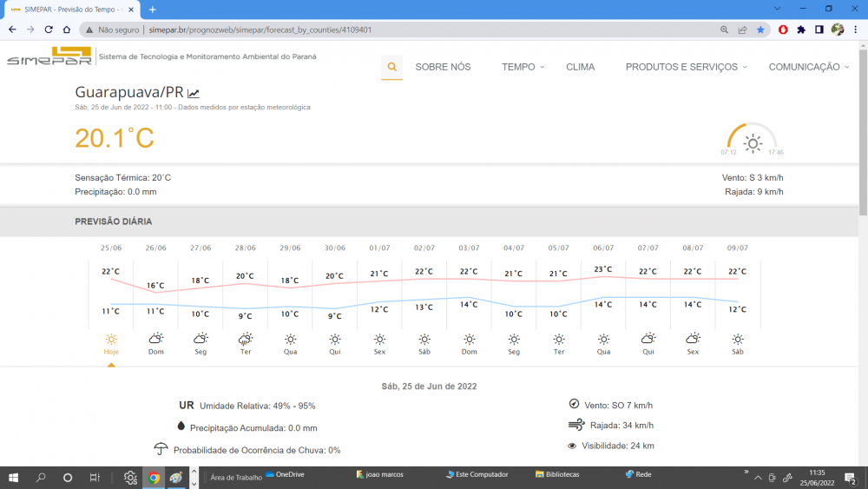Select the Seg 27/06 partly cloudy icon
Image resolution: width=868 pixels, height=489 pixels.
201,339
